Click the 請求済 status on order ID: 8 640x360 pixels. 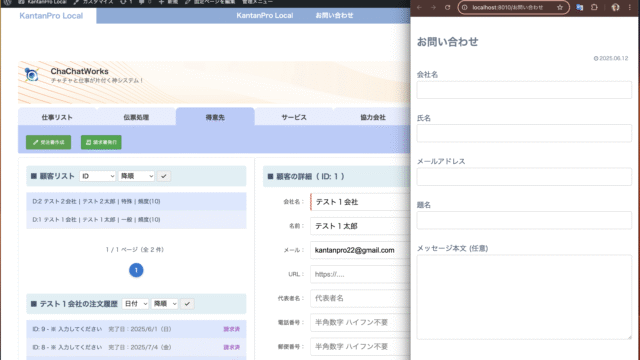[231, 347]
